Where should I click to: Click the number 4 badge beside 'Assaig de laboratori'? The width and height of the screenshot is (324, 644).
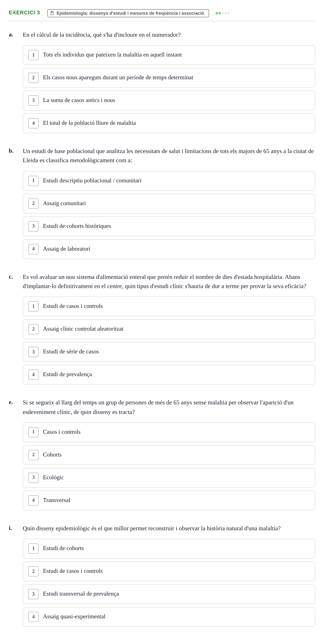coord(33,249)
